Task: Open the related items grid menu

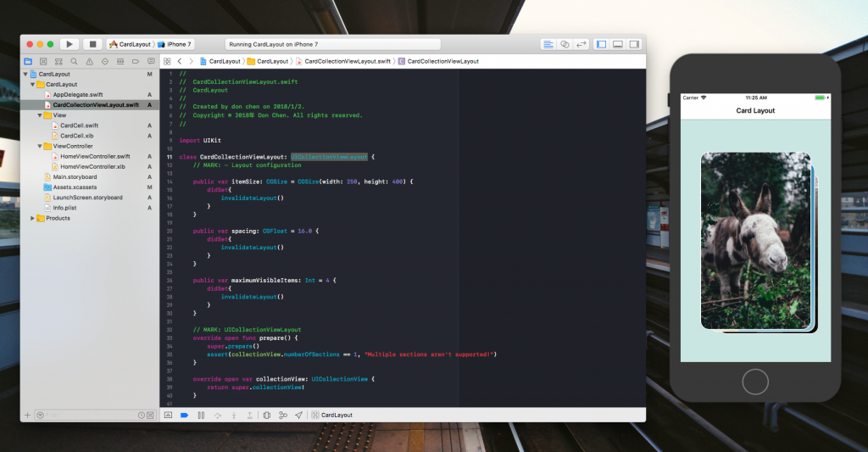Action: (167, 62)
